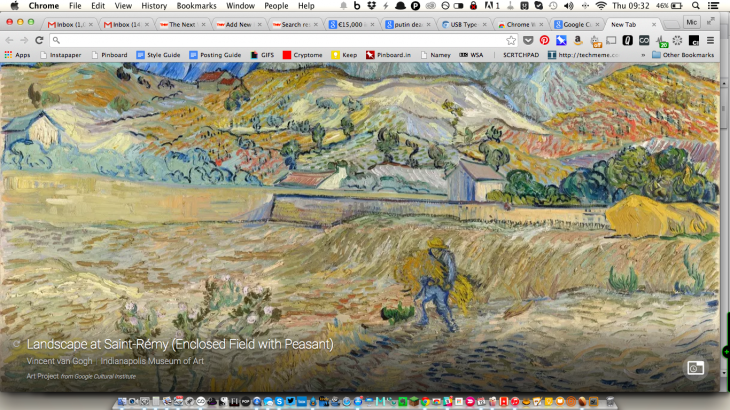Image resolution: width=730 pixels, height=410 pixels.
Task: Click the Pocket extension icon
Action: pyautogui.click(x=528, y=40)
